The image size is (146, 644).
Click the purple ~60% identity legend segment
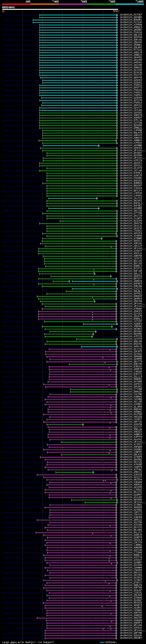click(x=73, y=4)
